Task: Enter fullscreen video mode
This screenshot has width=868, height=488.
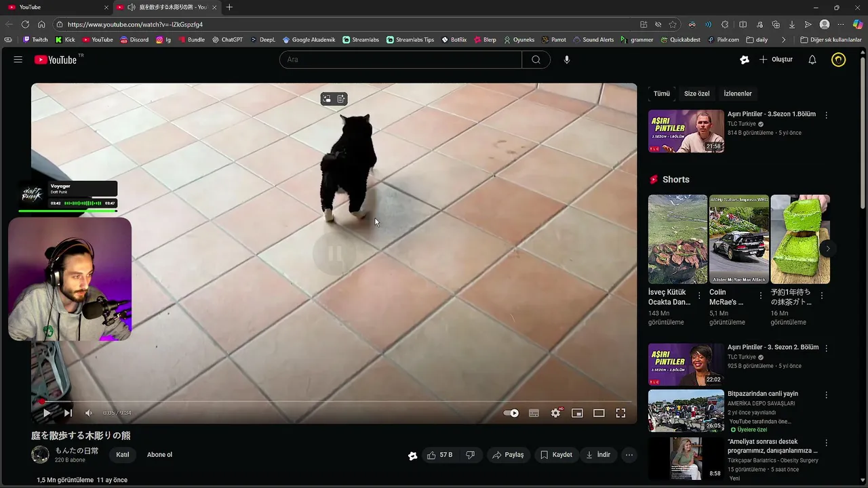Action: point(620,413)
